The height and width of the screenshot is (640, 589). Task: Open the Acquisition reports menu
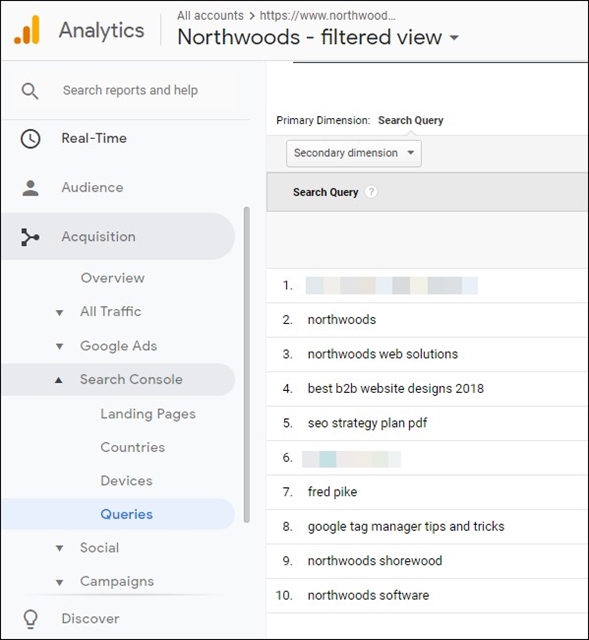118,237
